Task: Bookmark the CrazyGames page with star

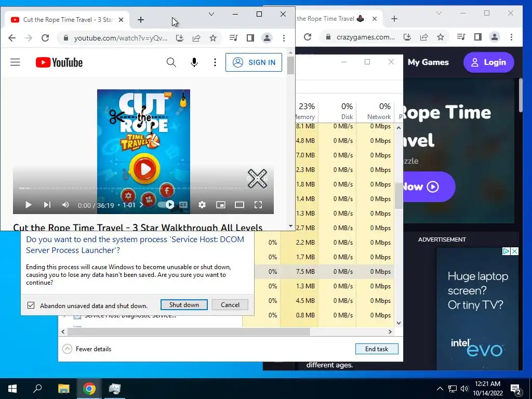Action: 441,37
